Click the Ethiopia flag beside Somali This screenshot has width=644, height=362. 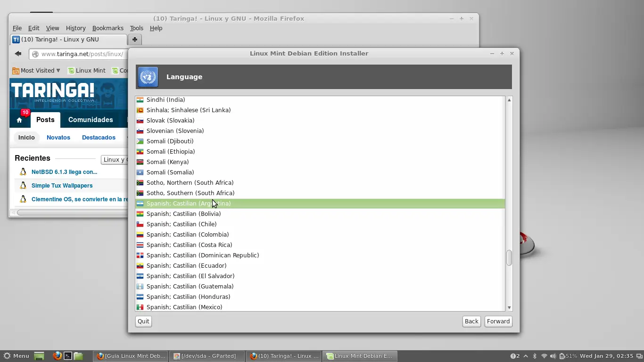(x=140, y=151)
